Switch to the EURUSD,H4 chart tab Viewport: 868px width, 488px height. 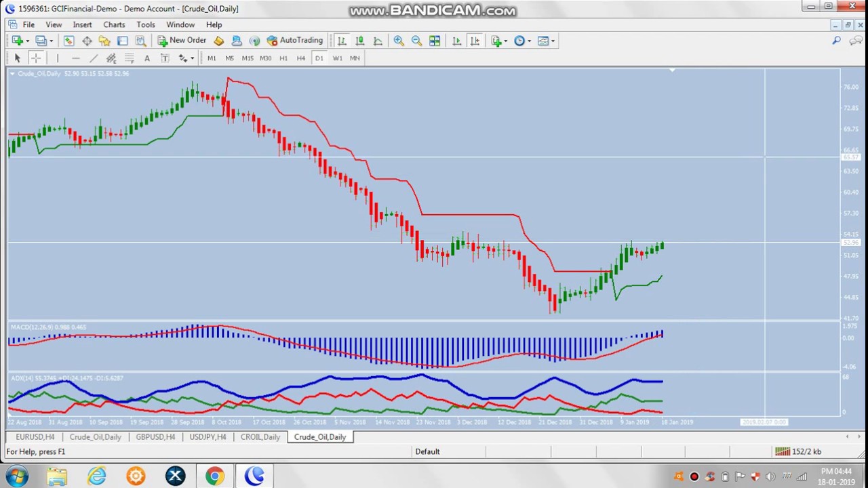[35, 437]
